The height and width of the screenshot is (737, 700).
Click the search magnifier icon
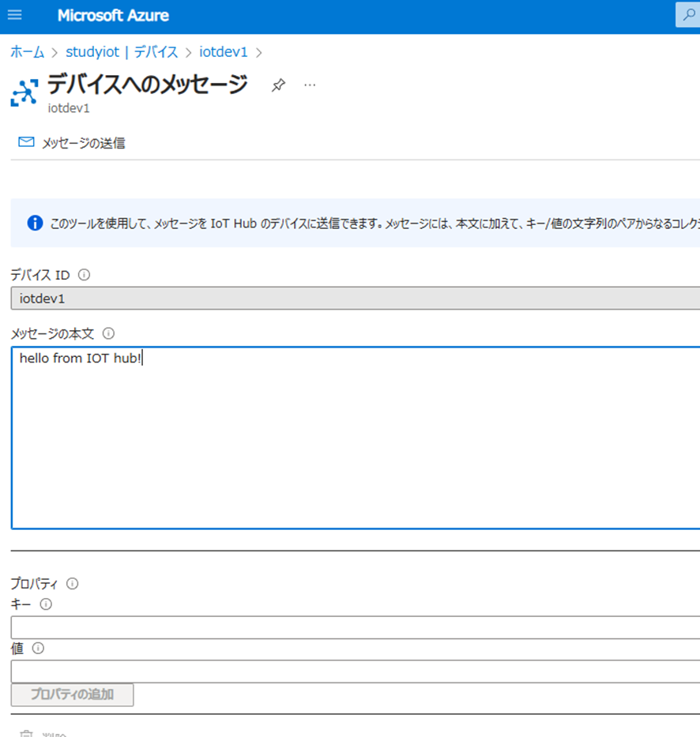pyautogui.click(x=688, y=14)
